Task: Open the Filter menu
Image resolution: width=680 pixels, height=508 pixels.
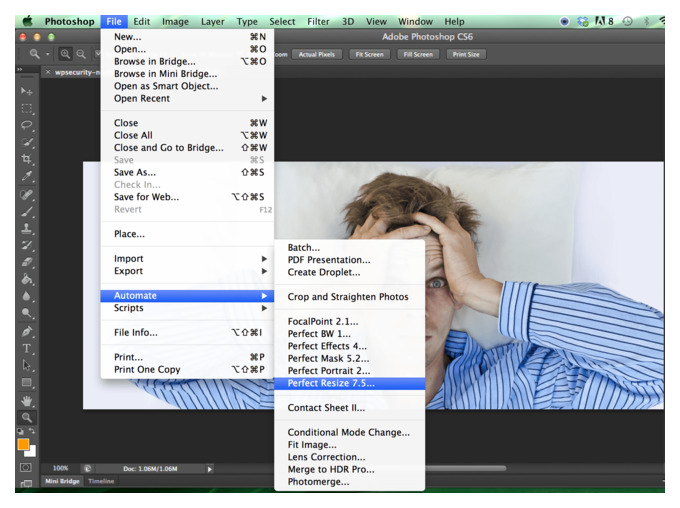Action: [x=318, y=22]
